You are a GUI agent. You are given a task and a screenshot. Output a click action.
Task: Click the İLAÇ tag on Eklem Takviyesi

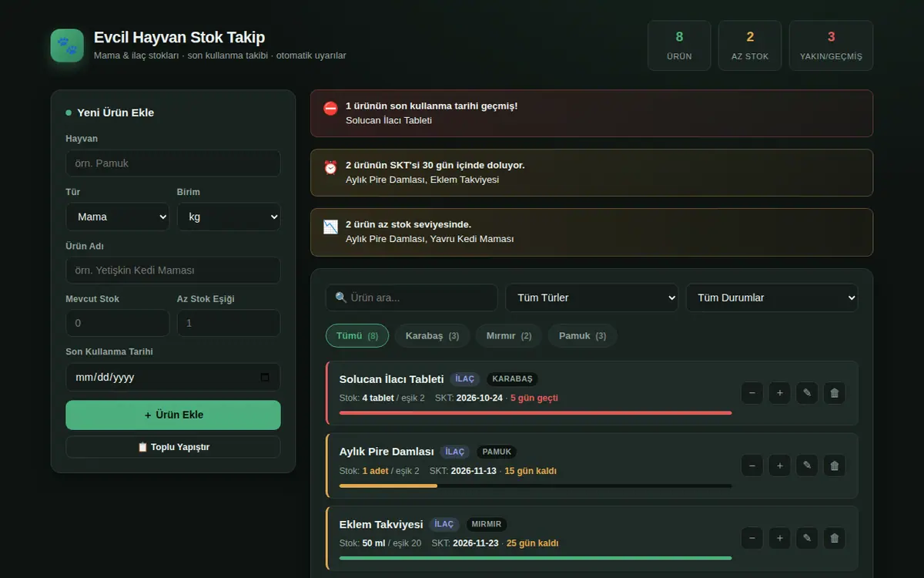pos(444,524)
